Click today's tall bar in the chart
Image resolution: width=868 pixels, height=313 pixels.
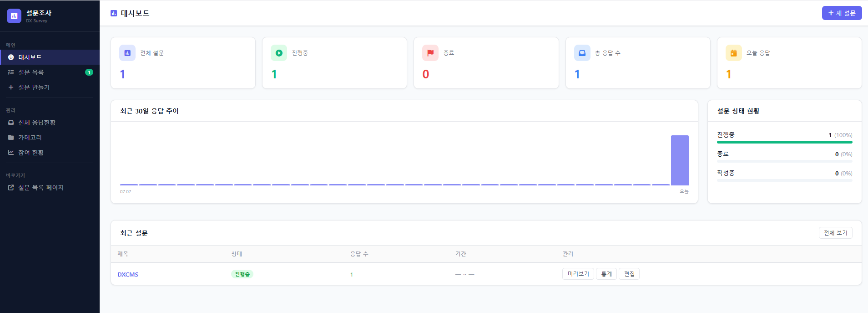(680, 160)
